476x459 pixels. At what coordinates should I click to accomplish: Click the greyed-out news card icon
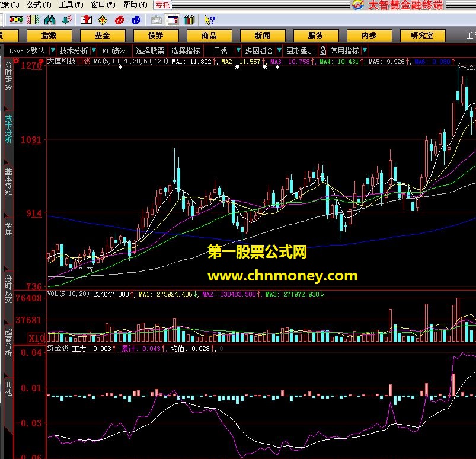(x=156, y=20)
